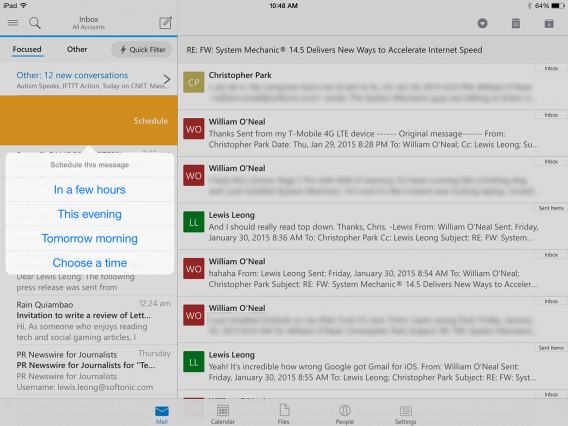Viewport: 568px width, 426px height.
Task: Tap WO avatar beside 'hahaha From: Lewis Leong'
Action: pyautogui.click(x=193, y=269)
